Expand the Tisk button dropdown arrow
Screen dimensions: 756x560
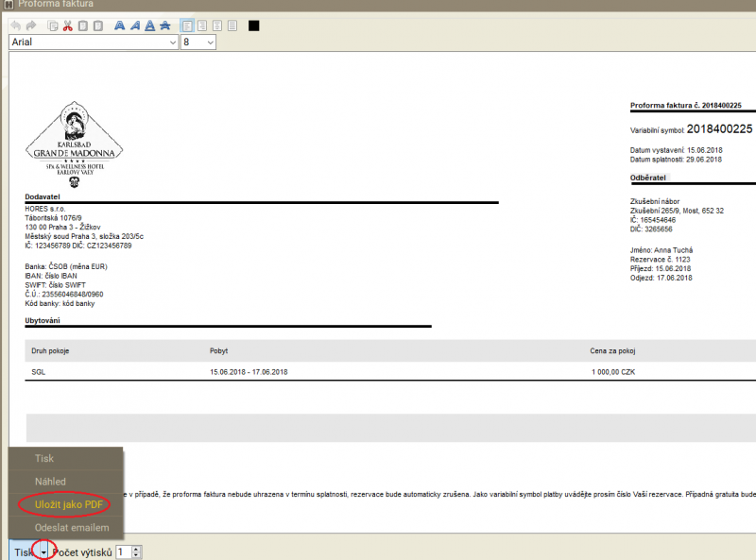click(x=43, y=552)
